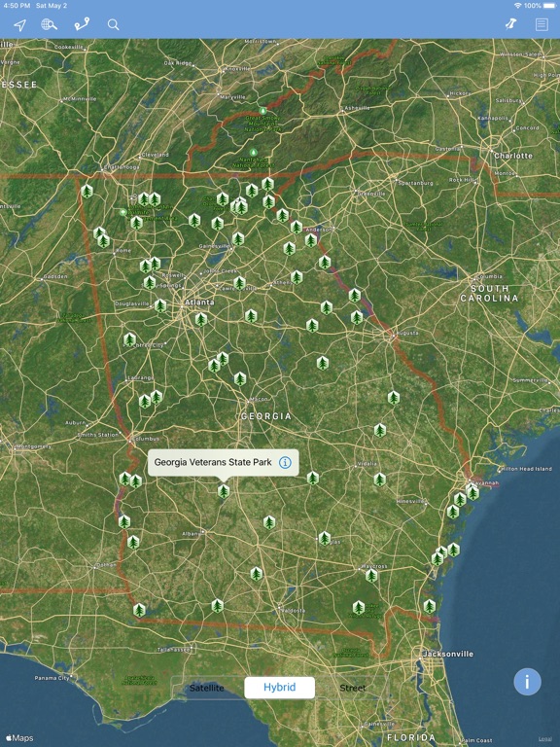560x747 pixels.
Task: Tap the Atlanta city label
Action: 199,302
